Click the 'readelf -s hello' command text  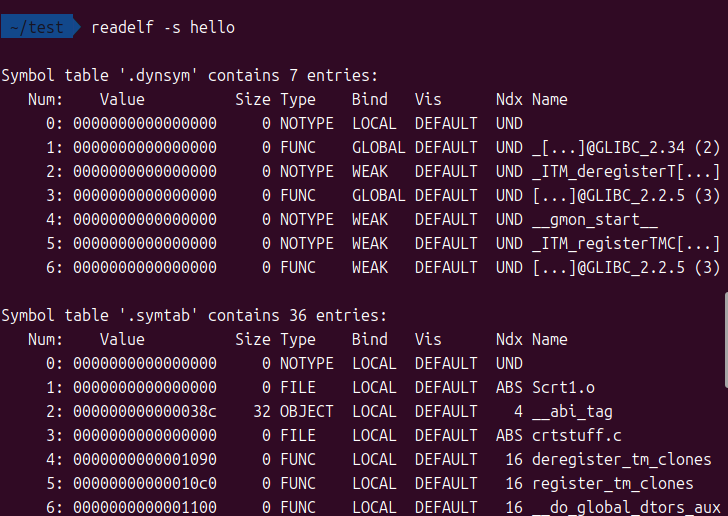click(x=163, y=27)
